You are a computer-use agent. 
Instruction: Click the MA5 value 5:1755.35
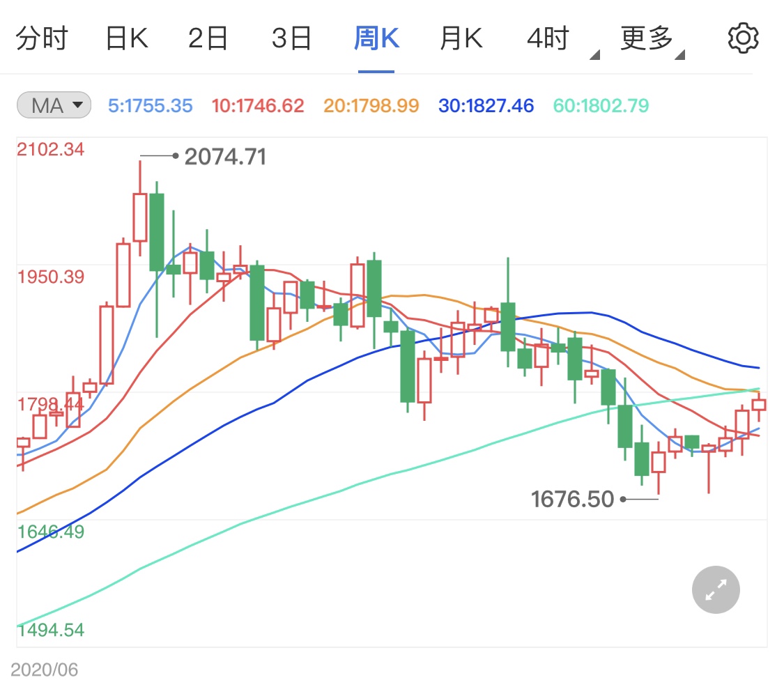[150, 106]
